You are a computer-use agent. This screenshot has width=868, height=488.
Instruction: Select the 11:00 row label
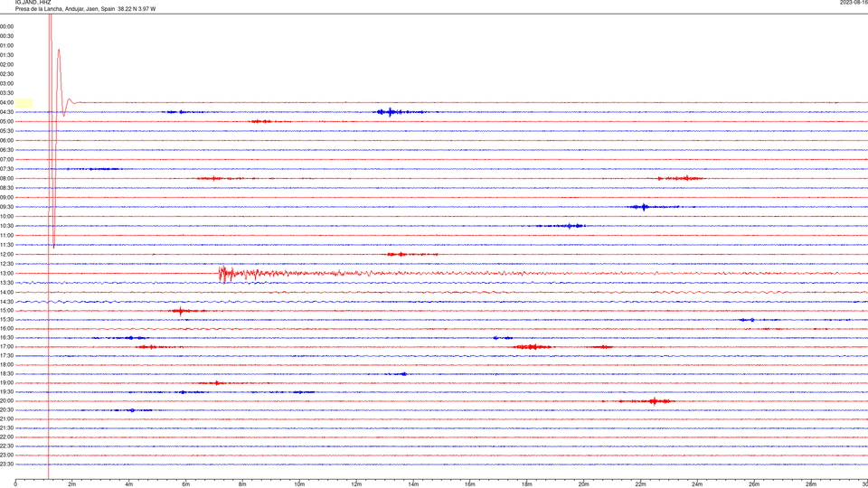point(6,236)
